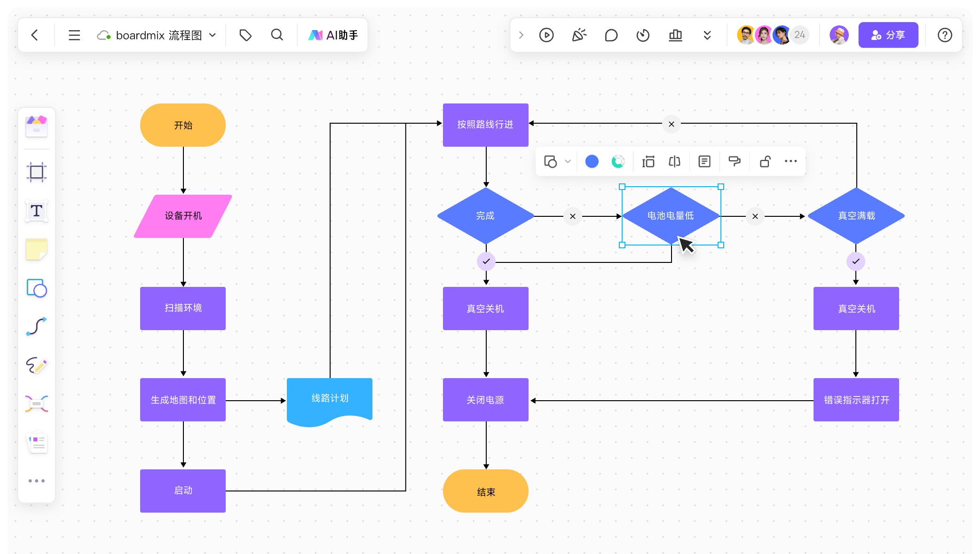Expand more tools double chevron in top bar
This screenshot has height=554, width=980.
(x=707, y=35)
